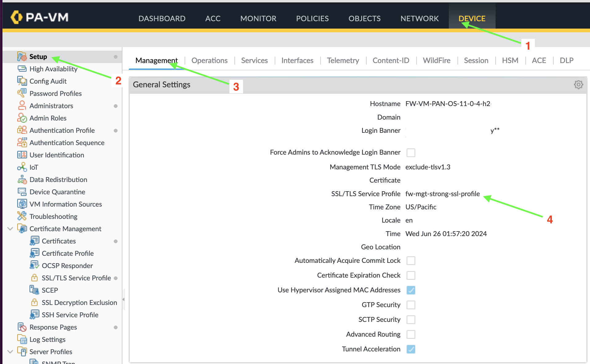Uncheck Use Hypervisor Assigned MAC Addresses

pyautogui.click(x=411, y=290)
